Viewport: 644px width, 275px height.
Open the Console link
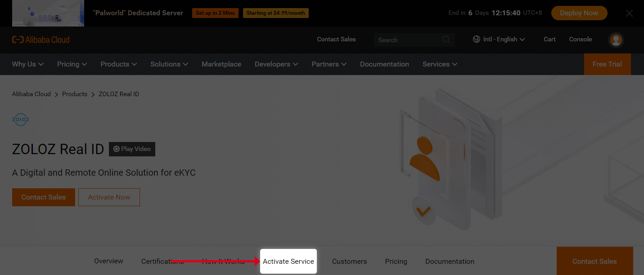pyautogui.click(x=581, y=40)
